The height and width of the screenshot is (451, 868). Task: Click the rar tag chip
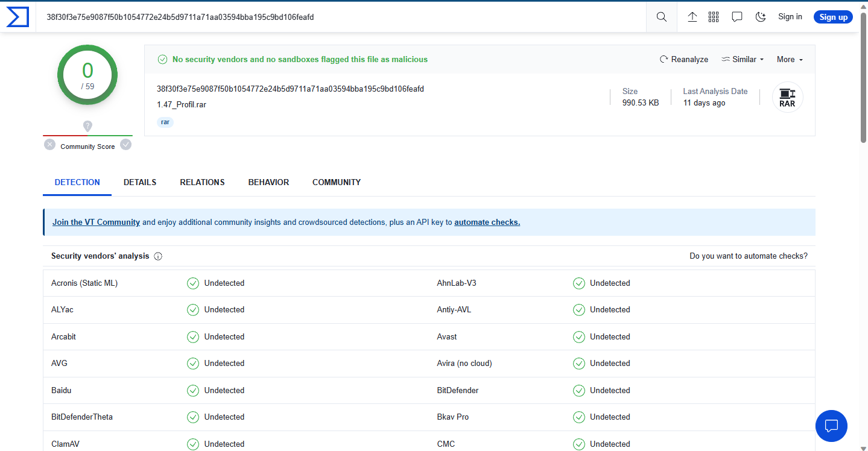coord(165,122)
